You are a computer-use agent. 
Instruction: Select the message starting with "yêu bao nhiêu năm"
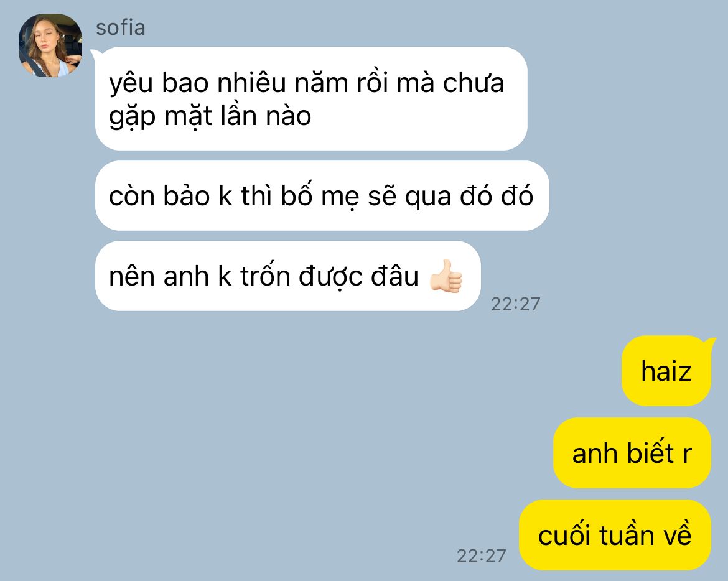(x=311, y=98)
